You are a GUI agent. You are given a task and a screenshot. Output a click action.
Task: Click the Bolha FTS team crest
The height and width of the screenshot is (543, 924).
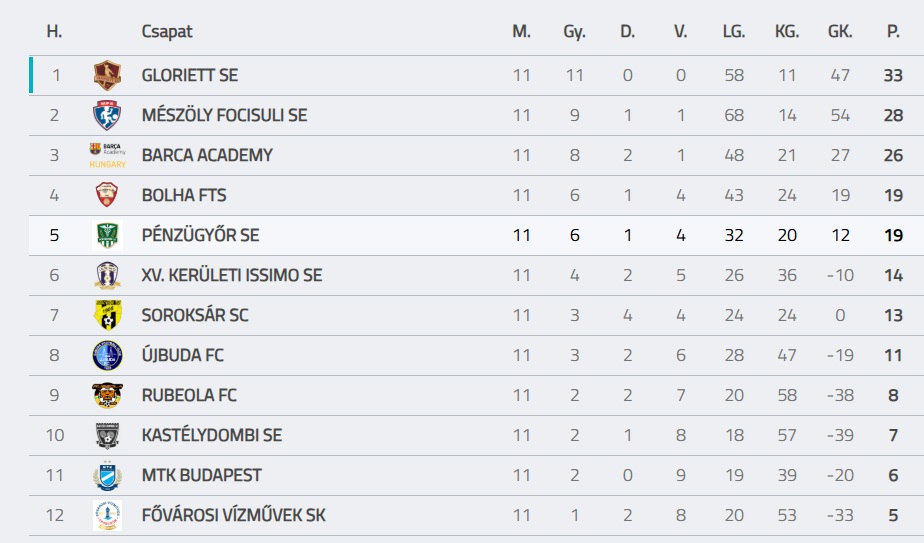tap(107, 195)
